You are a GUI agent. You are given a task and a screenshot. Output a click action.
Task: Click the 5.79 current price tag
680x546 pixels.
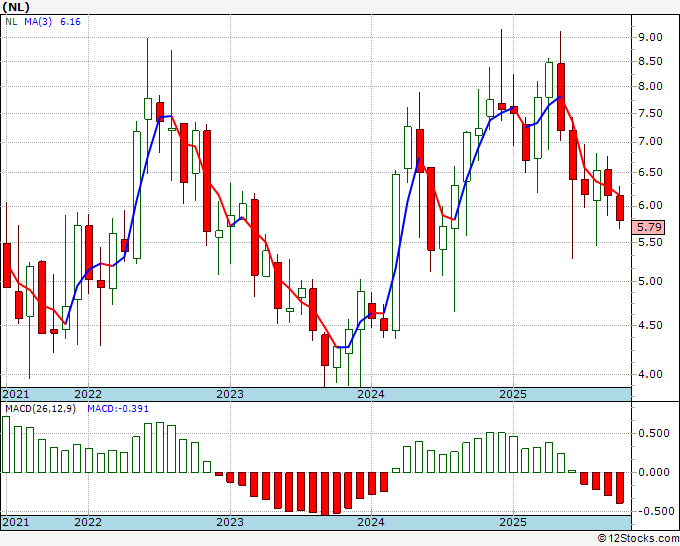(x=648, y=227)
